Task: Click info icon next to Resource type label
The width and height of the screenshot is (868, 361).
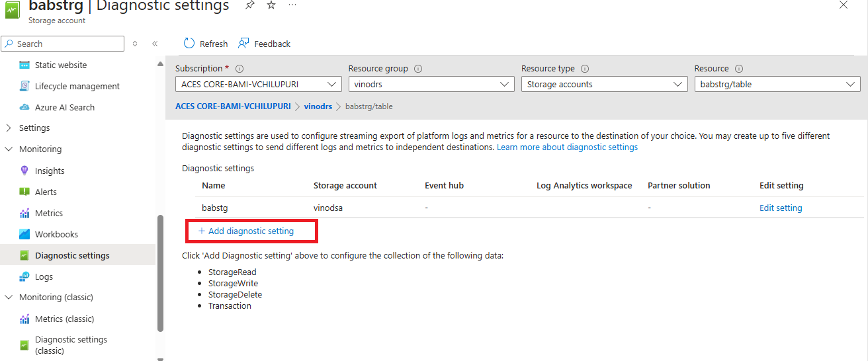Action: [x=585, y=69]
